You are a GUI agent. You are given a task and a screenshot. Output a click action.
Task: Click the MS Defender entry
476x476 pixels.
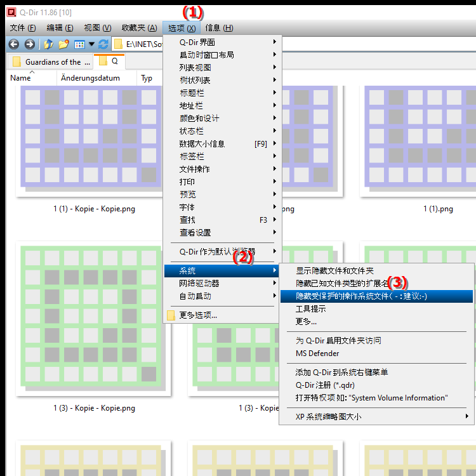coord(376,354)
